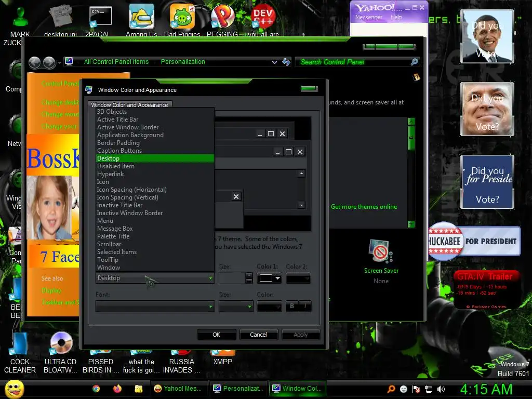Select Caption Buttons item
Image resolution: width=532 pixels, height=399 pixels.
[x=155, y=151]
